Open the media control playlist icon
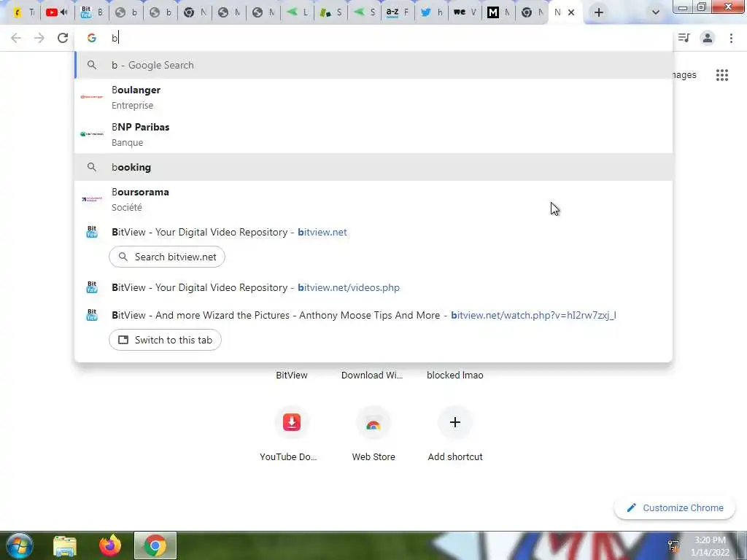Viewport: 747px width, 560px height. 684,38
